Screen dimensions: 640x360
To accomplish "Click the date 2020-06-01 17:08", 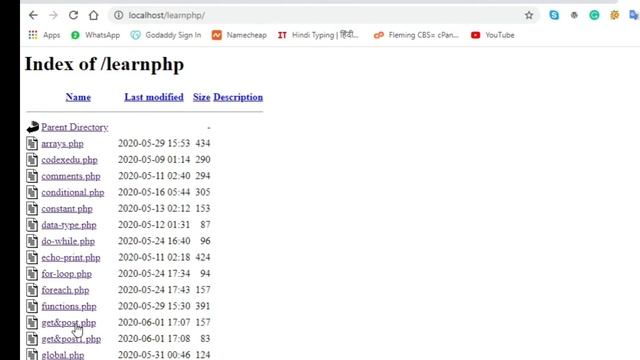I will 154,339.
